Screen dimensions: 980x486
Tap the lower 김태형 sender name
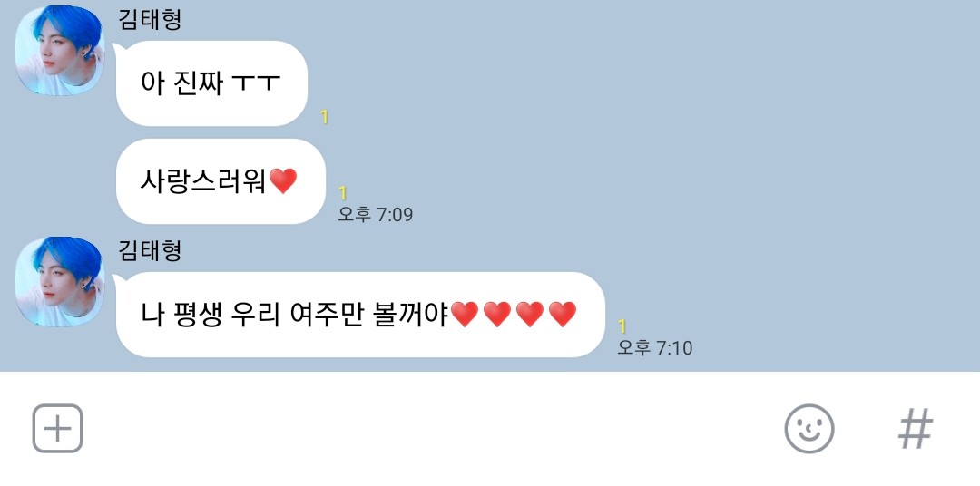[150, 250]
